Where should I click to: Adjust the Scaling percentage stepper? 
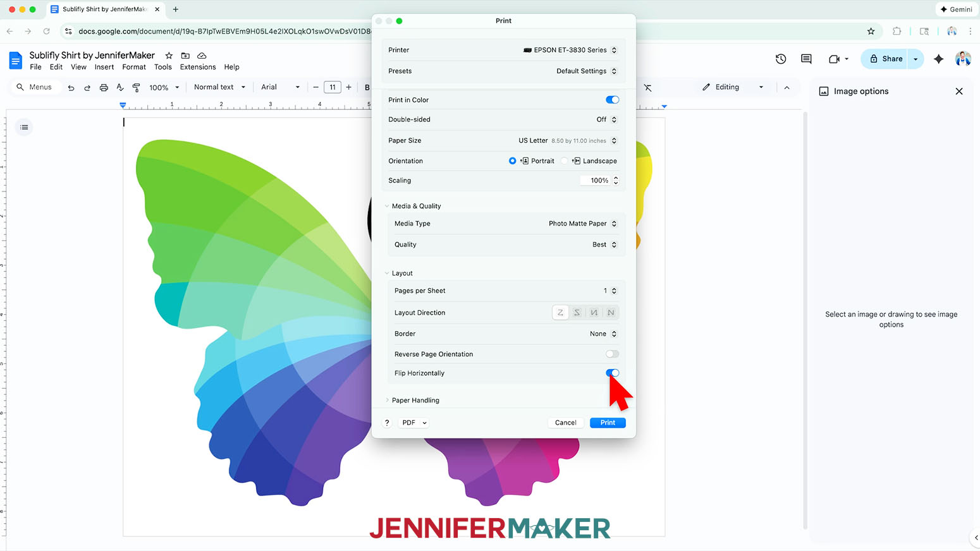click(x=616, y=180)
